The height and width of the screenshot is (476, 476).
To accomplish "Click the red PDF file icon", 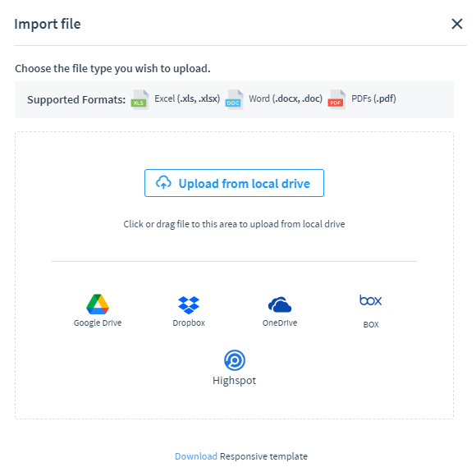I will pyautogui.click(x=336, y=99).
